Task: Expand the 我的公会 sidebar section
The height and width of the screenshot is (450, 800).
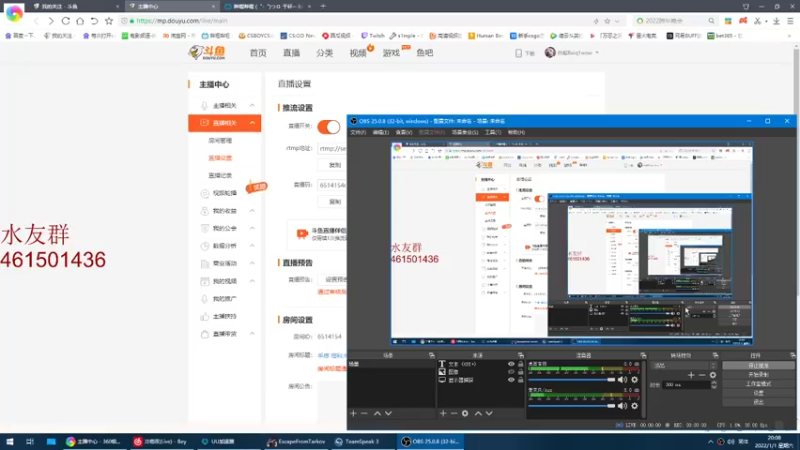Action: pos(252,228)
